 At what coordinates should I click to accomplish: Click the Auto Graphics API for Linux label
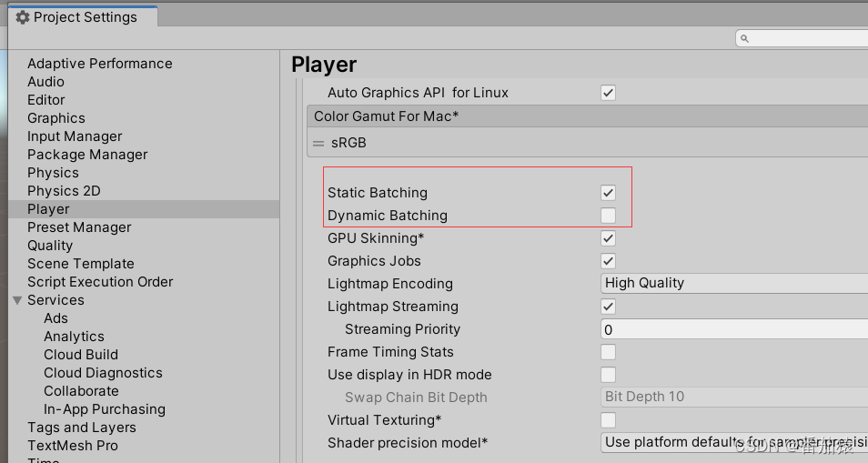(418, 93)
